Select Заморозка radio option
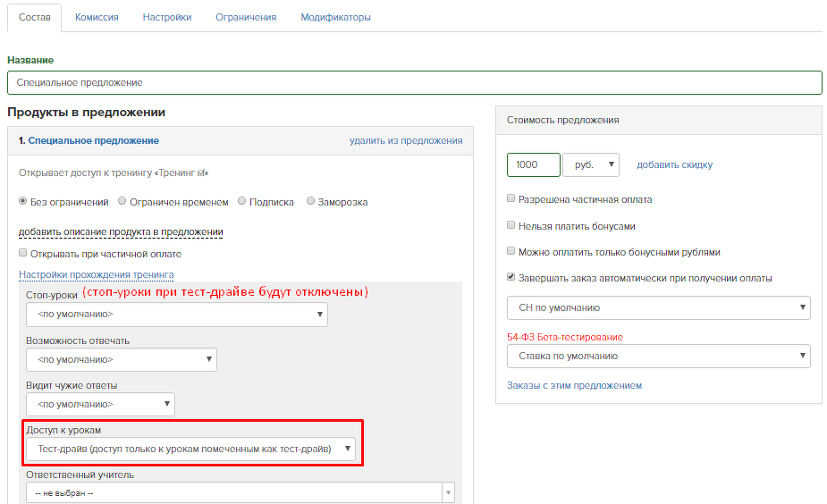 pyautogui.click(x=310, y=201)
